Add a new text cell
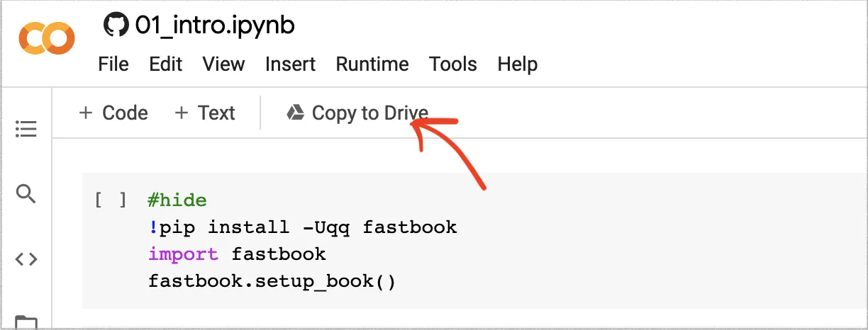This screenshot has width=868, height=330. pos(205,113)
